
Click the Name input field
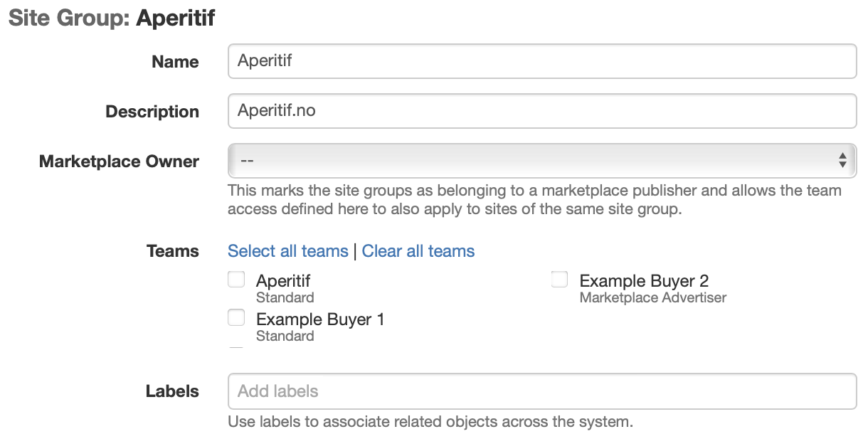tap(541, 61)
